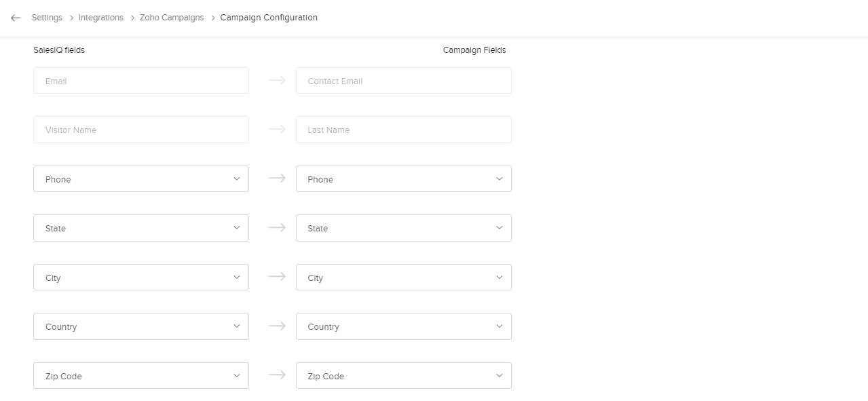
Task: Expand the campaign State dropdown
Action: [x=403, y=228]
